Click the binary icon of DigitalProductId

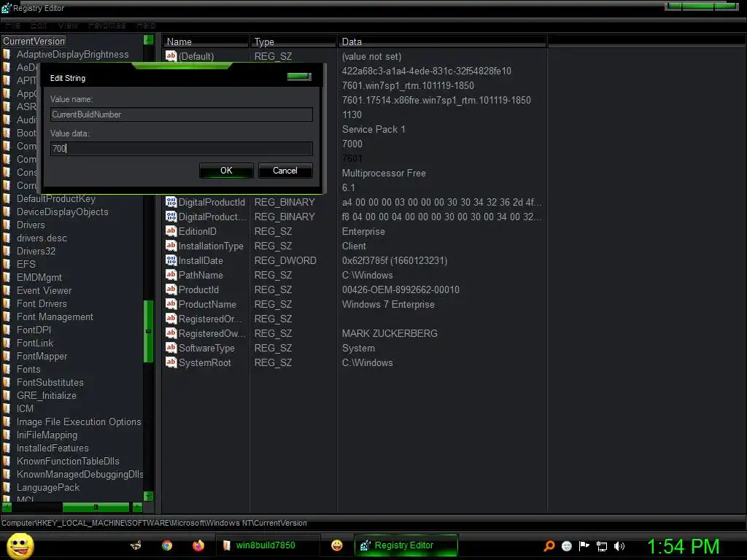(171, 202)
